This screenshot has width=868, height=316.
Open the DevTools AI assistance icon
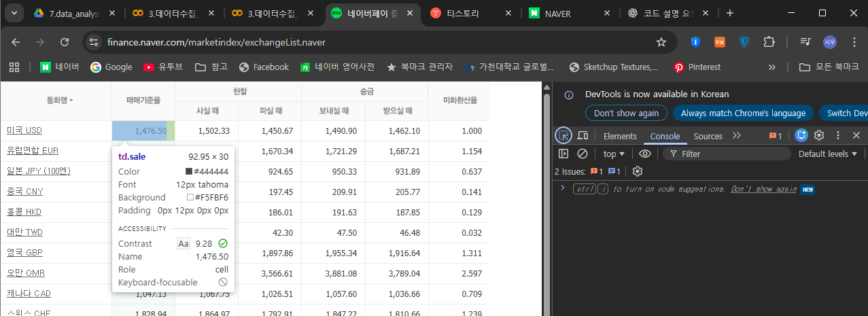point(801,135)
